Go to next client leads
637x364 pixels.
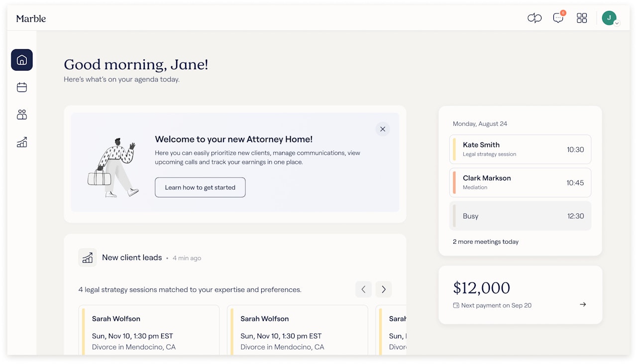(x=384, y=289)
